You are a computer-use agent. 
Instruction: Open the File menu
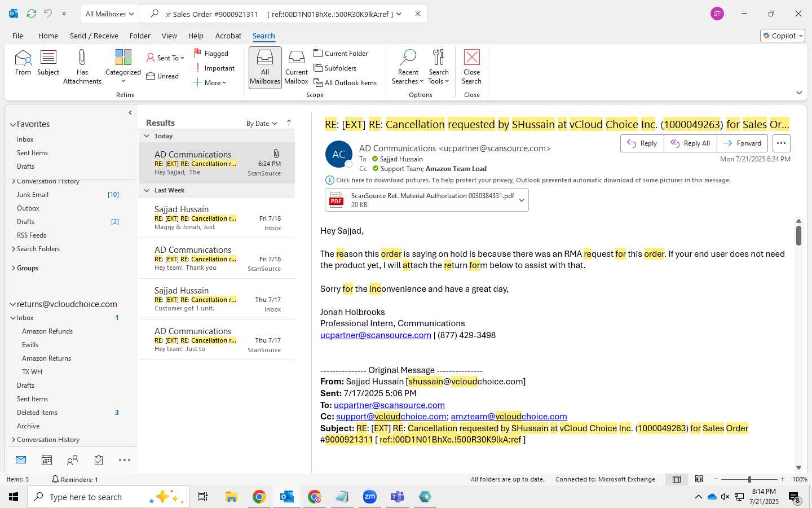pos(17,36)
